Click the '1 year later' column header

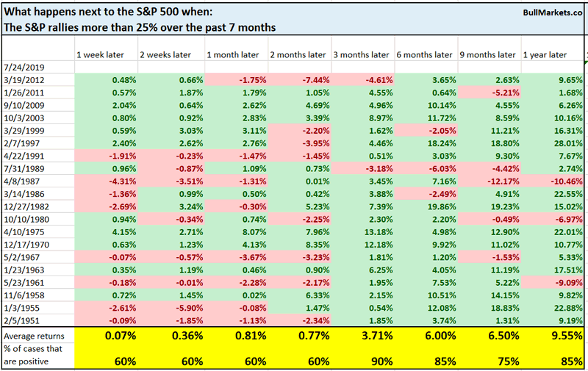click(x=546, y=55)
